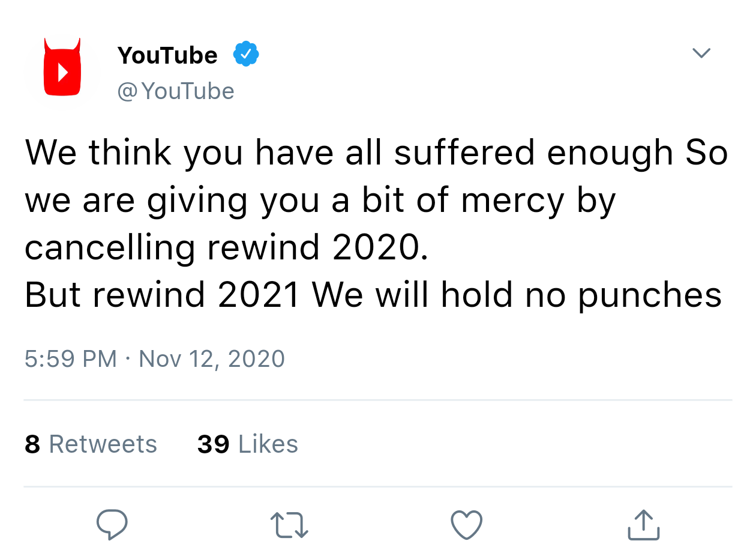Image resolution: width=756 pixels, height=553 pixels.
Task: Click the "cancelling rewind 2020" text
Action: [226, 247]
